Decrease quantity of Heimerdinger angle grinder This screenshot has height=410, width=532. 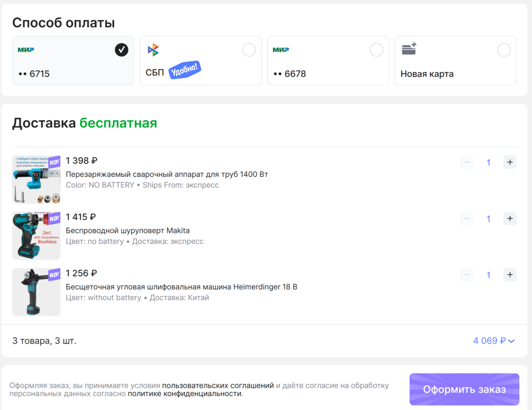tap(467, 275)
